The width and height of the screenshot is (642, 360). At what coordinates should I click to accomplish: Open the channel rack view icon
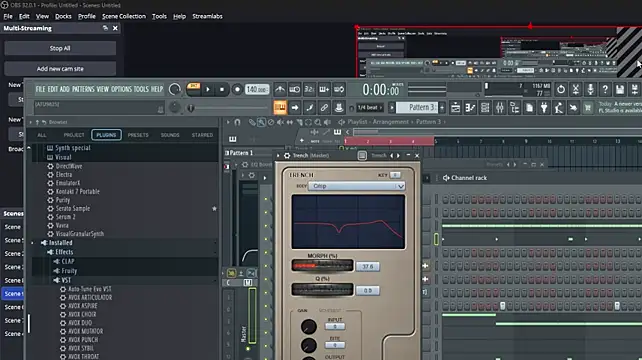tap(485, 108)
